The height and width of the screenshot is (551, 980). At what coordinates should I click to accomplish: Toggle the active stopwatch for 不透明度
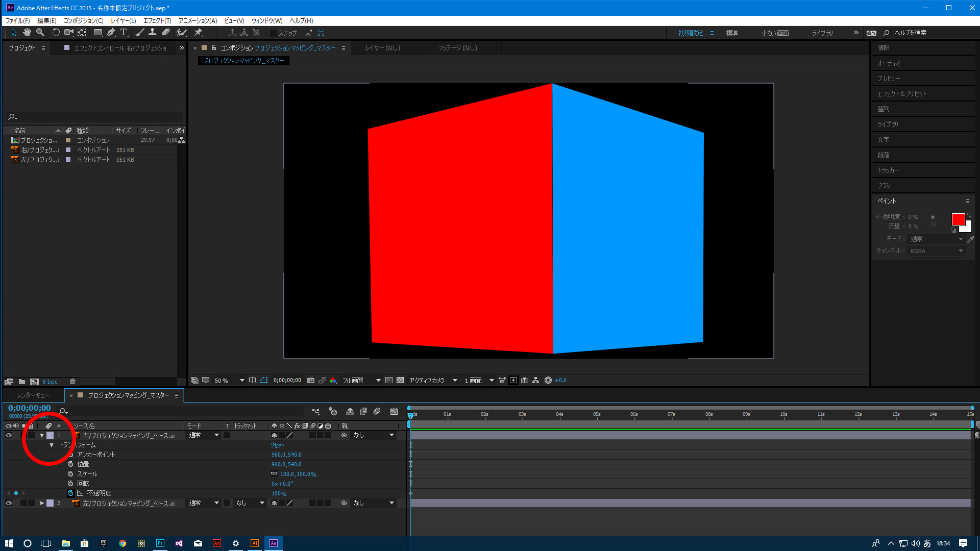click(x=70, y=493)
